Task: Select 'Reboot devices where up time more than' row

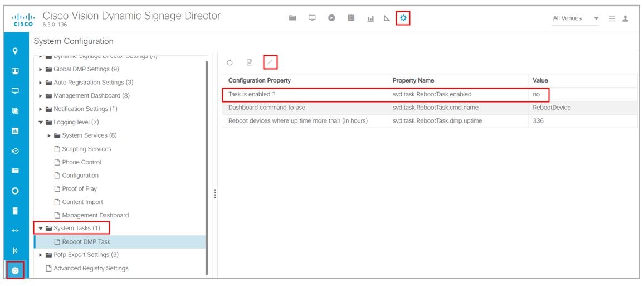Action: pos(430,121)
